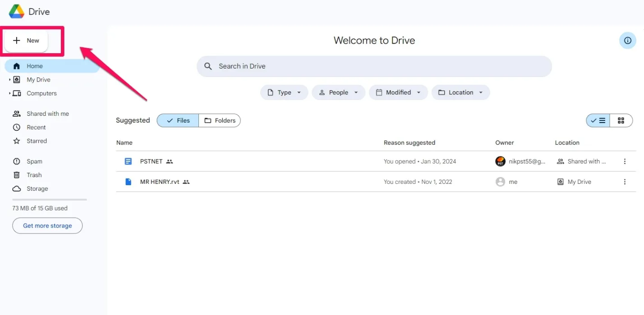Screen dimensions: 644x315
Task: Open the Type filter dropdown
Action: (x=284, y=92)
